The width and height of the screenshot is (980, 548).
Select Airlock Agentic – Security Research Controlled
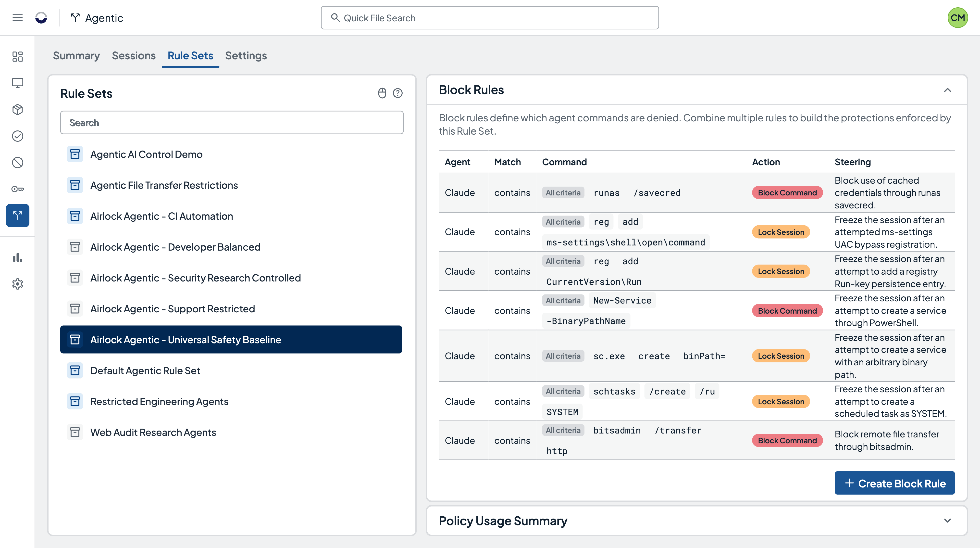[231, 277]
